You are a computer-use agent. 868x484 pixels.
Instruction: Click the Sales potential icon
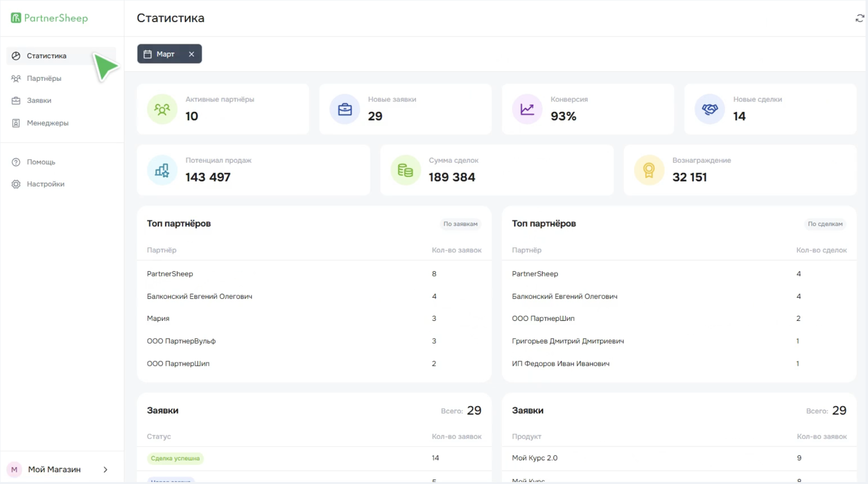[162, 170]
